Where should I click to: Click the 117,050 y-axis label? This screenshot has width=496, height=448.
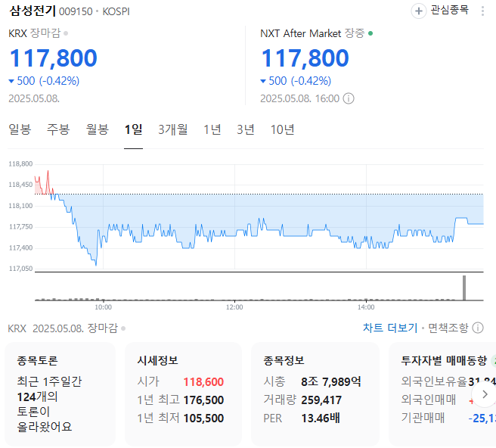[x=20, y=269]
